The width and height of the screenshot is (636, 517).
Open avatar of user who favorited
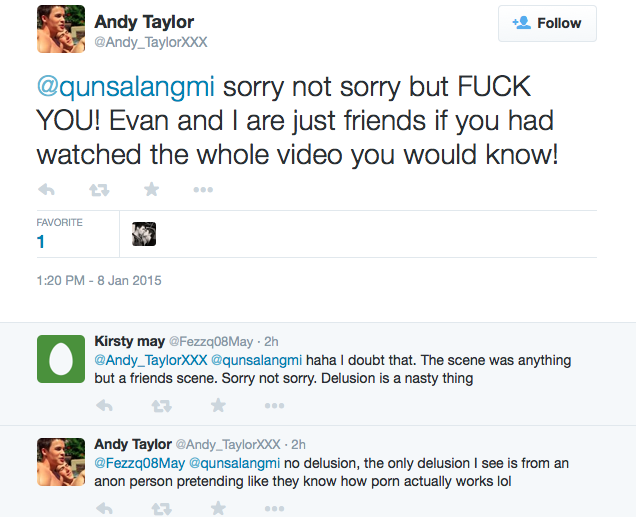tap(144, 234)
